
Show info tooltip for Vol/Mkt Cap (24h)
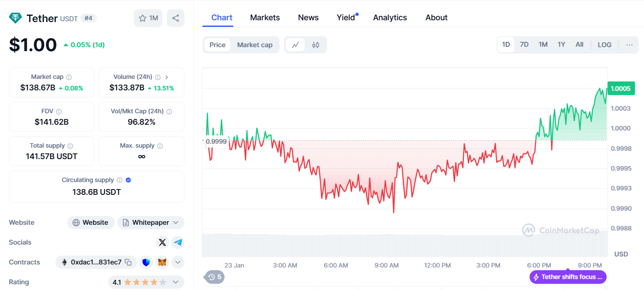click(169, 112)
